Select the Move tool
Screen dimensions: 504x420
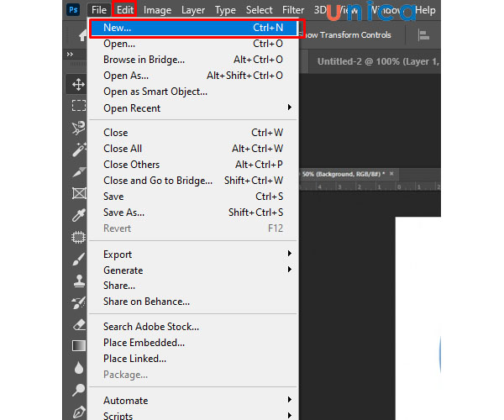78,84
